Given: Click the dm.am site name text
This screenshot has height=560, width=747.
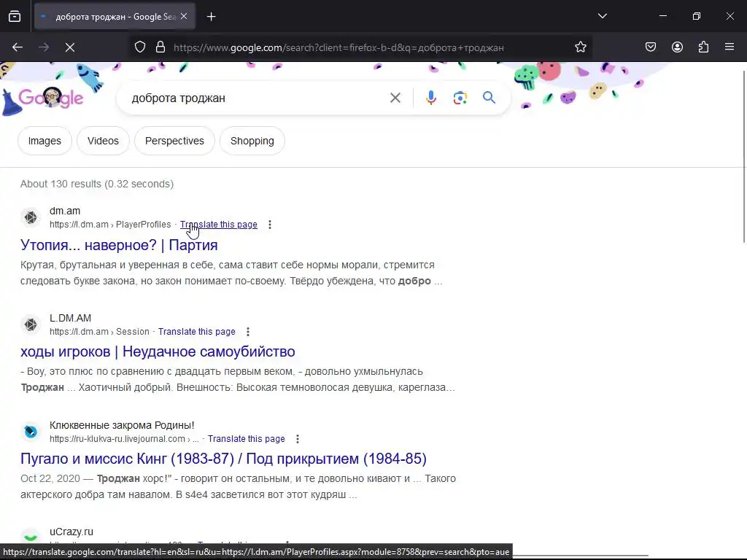Looking at the screenshot, I should click(x=65, y=211).
